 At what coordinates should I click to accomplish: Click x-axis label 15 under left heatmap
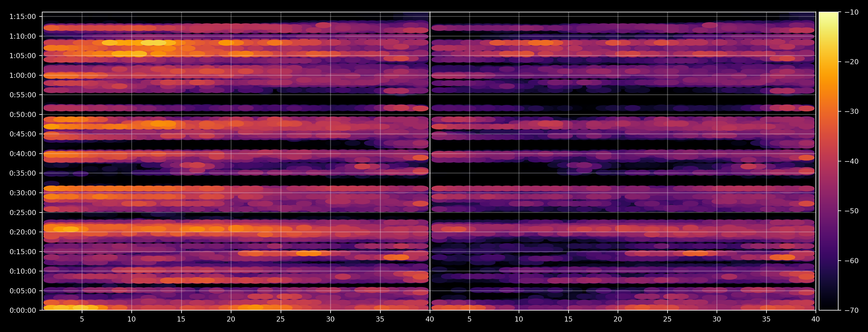[x=181, y=319]
